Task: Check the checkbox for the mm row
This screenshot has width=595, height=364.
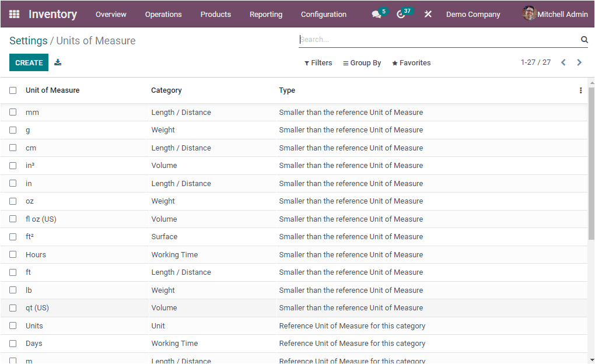Action: [x=13, y=112]
